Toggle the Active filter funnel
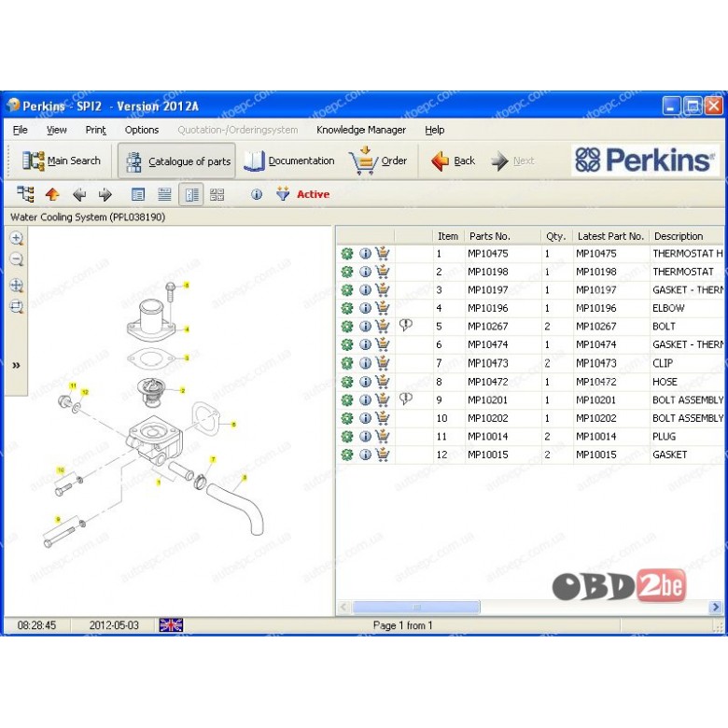The width and height of the screenshot is (728, 728). tap(282, 193)
